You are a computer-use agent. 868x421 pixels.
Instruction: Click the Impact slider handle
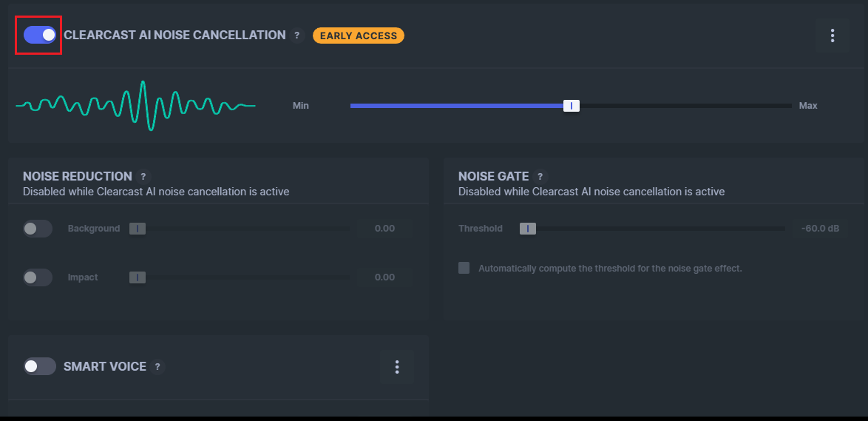tap(138, 277)
